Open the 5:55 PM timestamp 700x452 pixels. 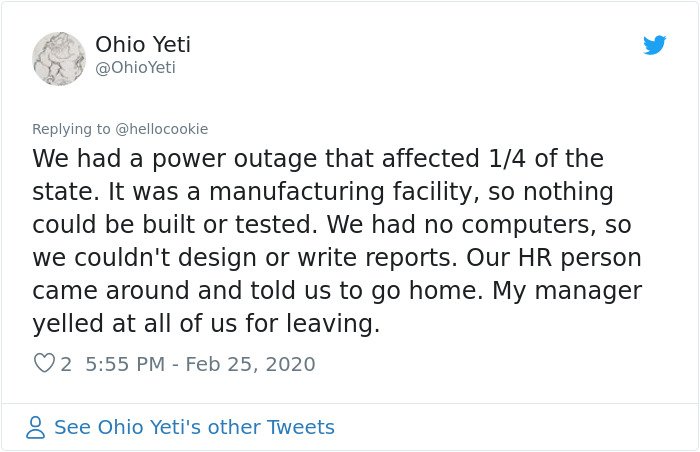125,364
